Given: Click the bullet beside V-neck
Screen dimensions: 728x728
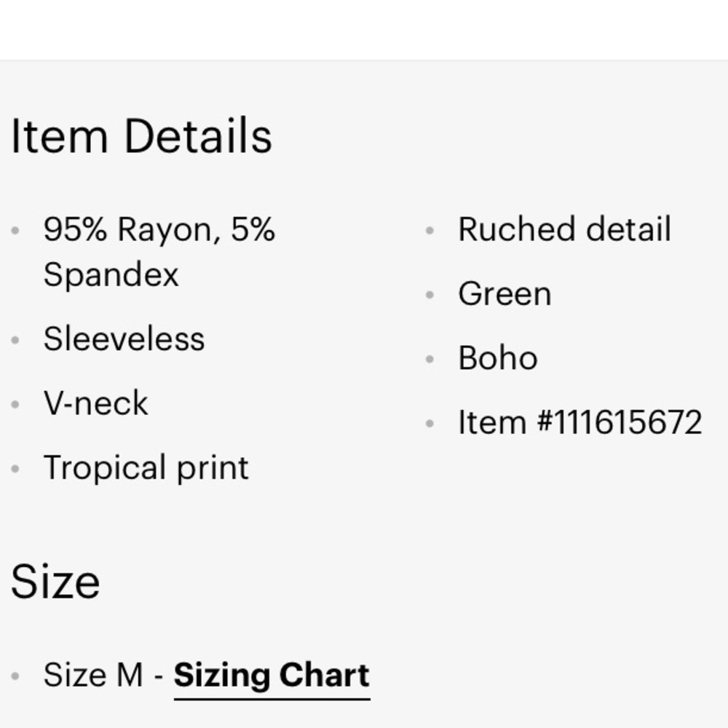Looking at the screenshot, I should click(x=15, y=404).
